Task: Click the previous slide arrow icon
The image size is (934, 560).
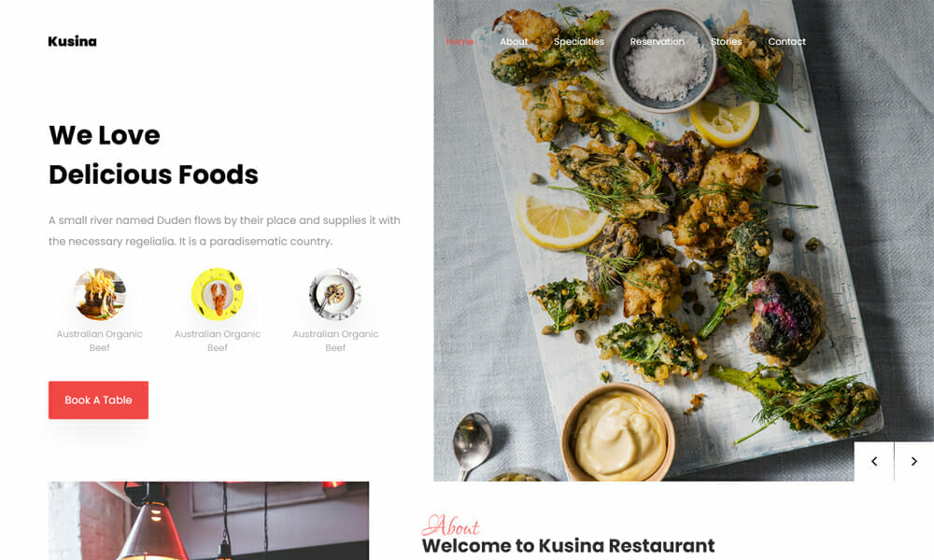Action: [874, 461]
